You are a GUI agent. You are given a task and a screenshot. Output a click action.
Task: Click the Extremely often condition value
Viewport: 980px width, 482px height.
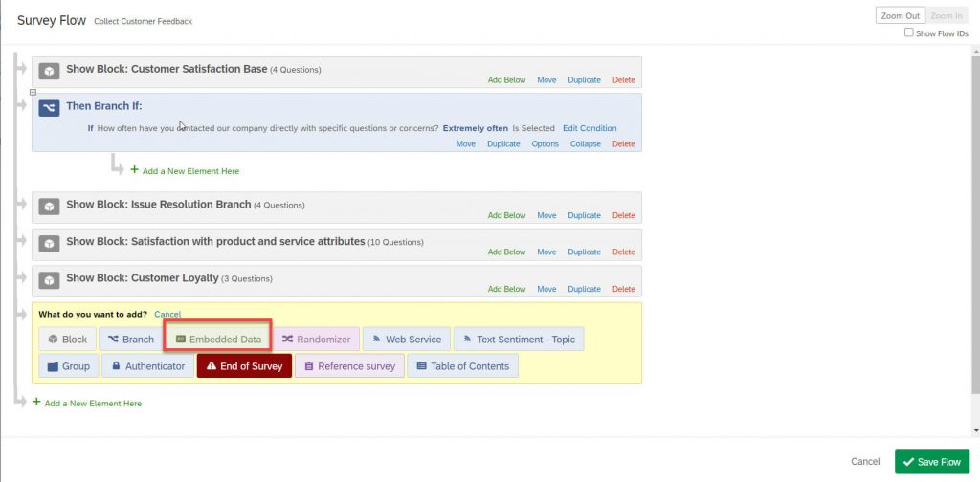(476, 128)
